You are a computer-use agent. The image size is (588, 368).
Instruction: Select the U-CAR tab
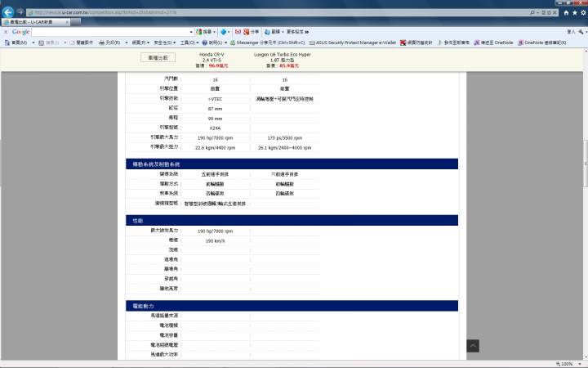point(36,22)
